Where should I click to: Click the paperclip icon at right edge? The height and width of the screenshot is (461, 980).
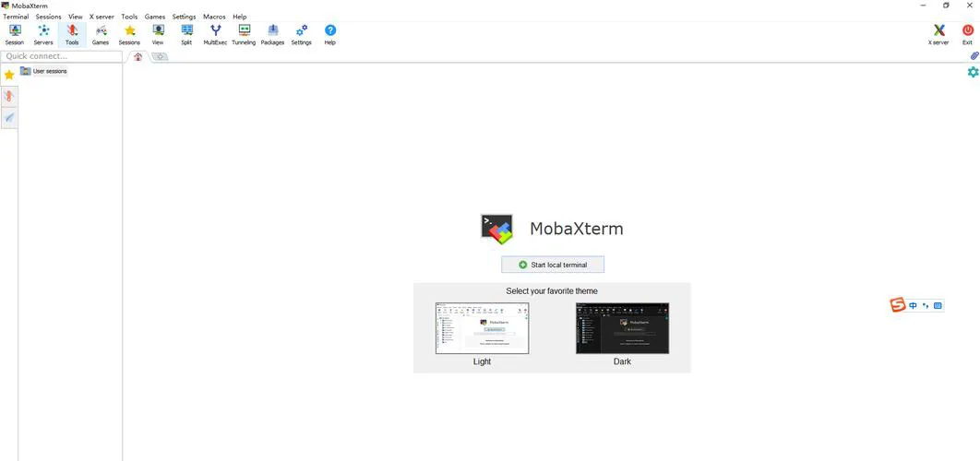point(974,55)
